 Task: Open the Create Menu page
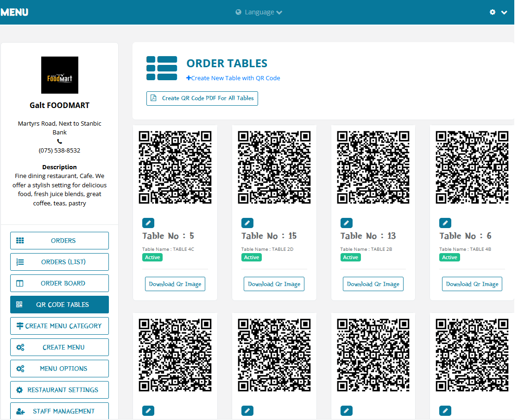[x=59, y=347]
